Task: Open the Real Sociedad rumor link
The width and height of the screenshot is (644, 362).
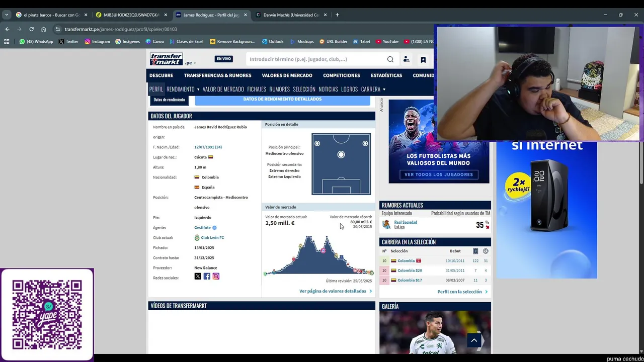Action: 406,222
